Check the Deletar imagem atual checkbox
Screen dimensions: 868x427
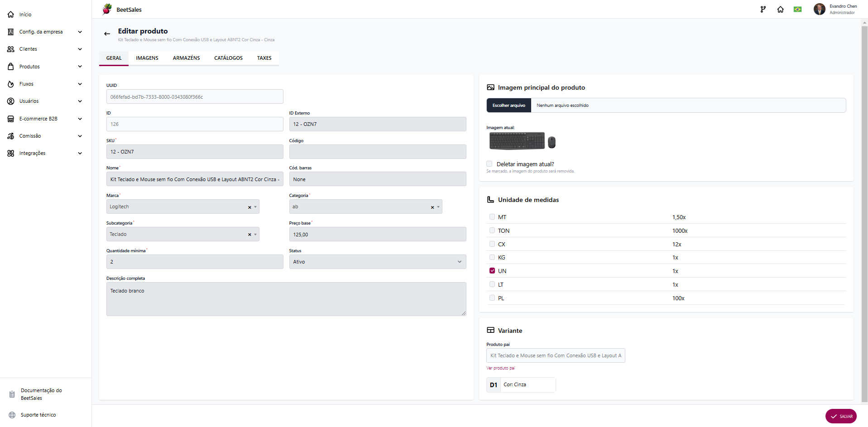click(489, 164)
